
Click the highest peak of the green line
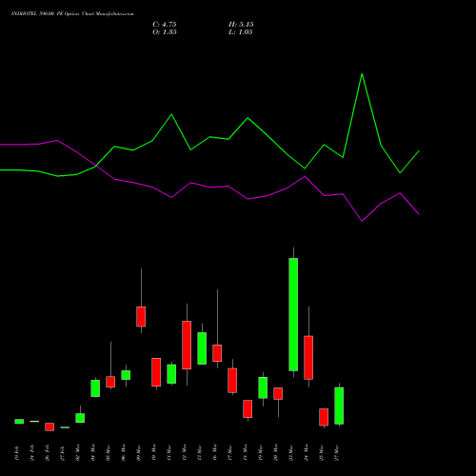point(362,74)
